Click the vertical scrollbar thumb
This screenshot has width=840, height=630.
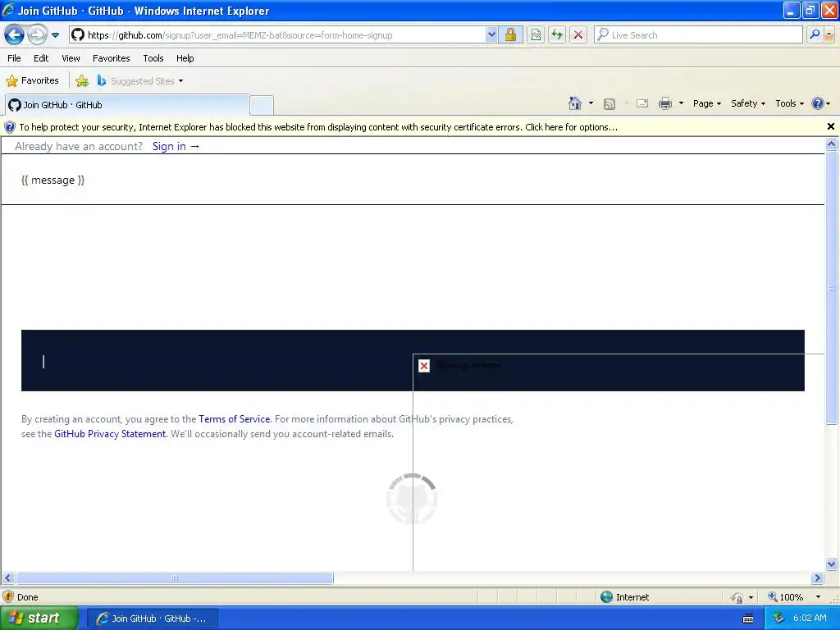832,288
